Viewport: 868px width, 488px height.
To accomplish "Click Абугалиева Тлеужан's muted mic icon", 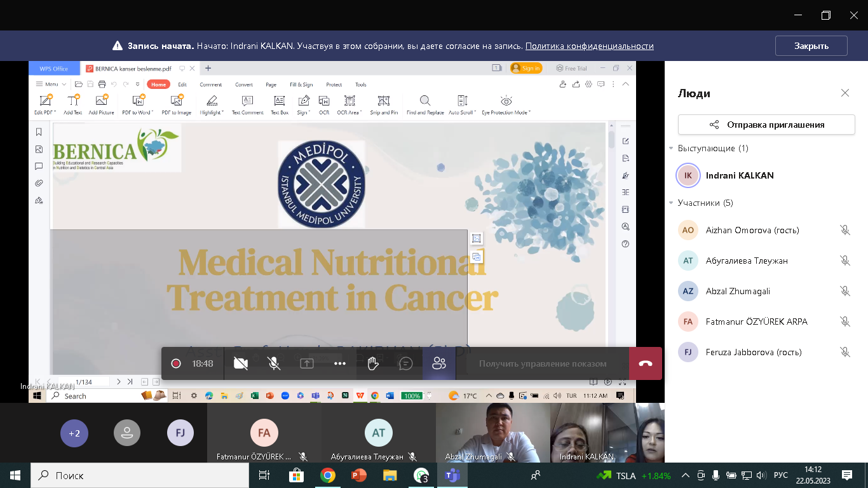I will pyautogui.click(x=845, y=261).
